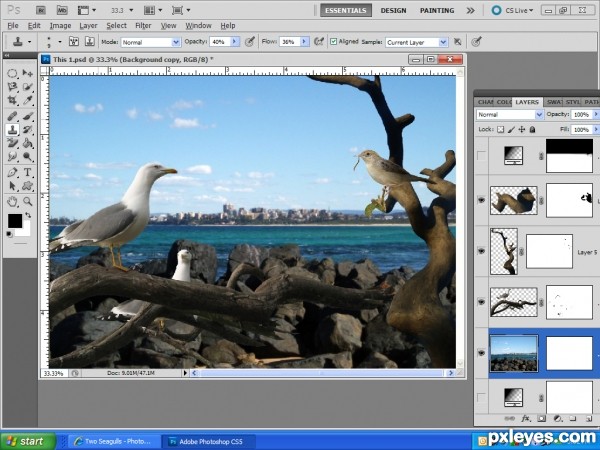Select the Quick Selection tool
Image resolution: width=600 pixels, height=450 pixels.
point(28,87)
